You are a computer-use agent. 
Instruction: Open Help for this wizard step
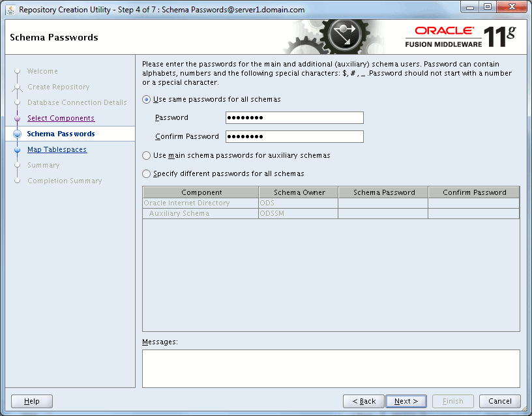point(32,401)
